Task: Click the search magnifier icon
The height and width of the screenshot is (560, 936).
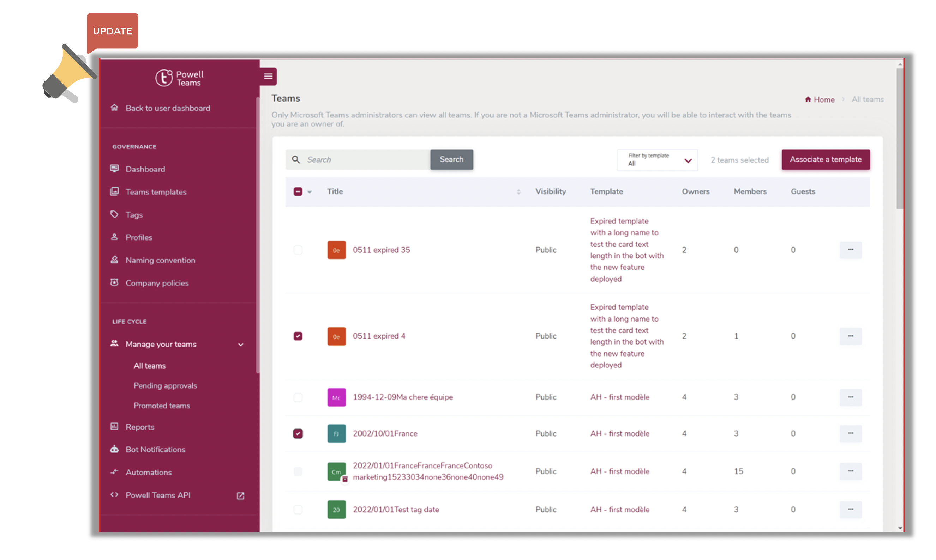Action: pyautogui.click(x=296, y=159)
